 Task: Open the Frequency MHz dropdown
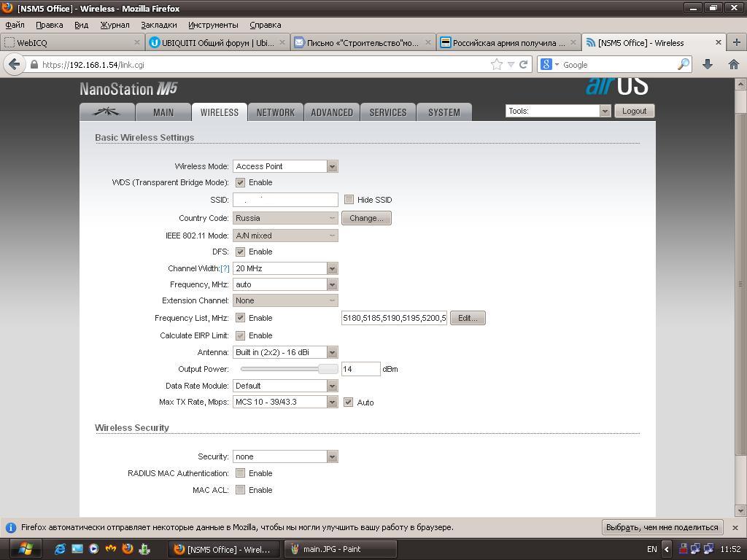pyautogui.click(x=285, y=285)
